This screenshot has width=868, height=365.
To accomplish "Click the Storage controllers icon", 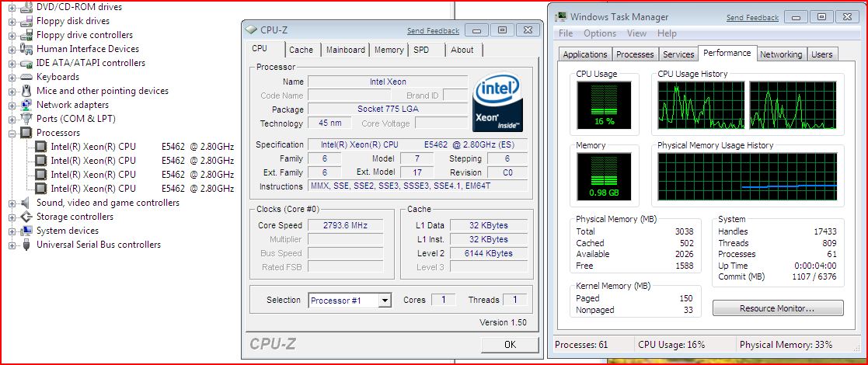I will (26, 216).
